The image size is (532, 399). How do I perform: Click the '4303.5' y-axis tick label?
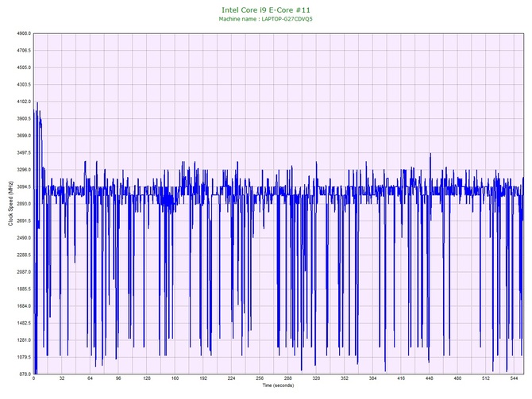[24, 85]
